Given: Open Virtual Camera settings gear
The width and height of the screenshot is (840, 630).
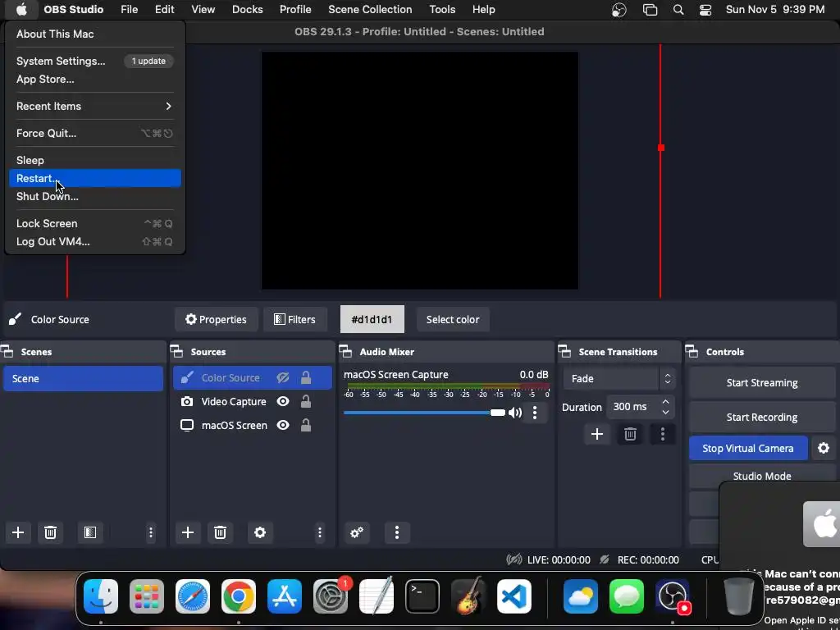Looking at the screenshot, I should coord(824,449).
